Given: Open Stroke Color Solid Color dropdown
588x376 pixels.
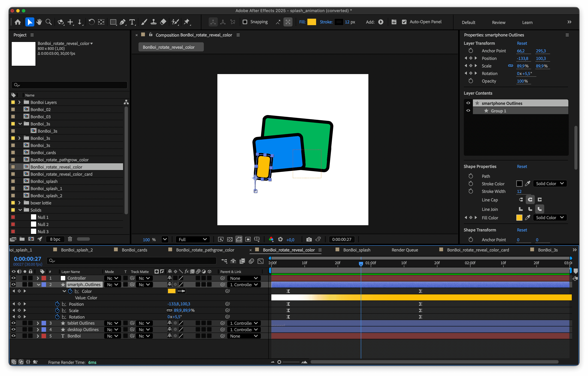Looking at the screenshot, I should click(550, 184).
